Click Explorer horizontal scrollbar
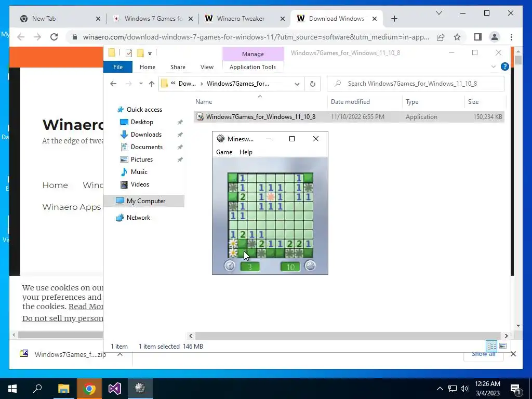532x399 pixels. [x=348, y=336]
